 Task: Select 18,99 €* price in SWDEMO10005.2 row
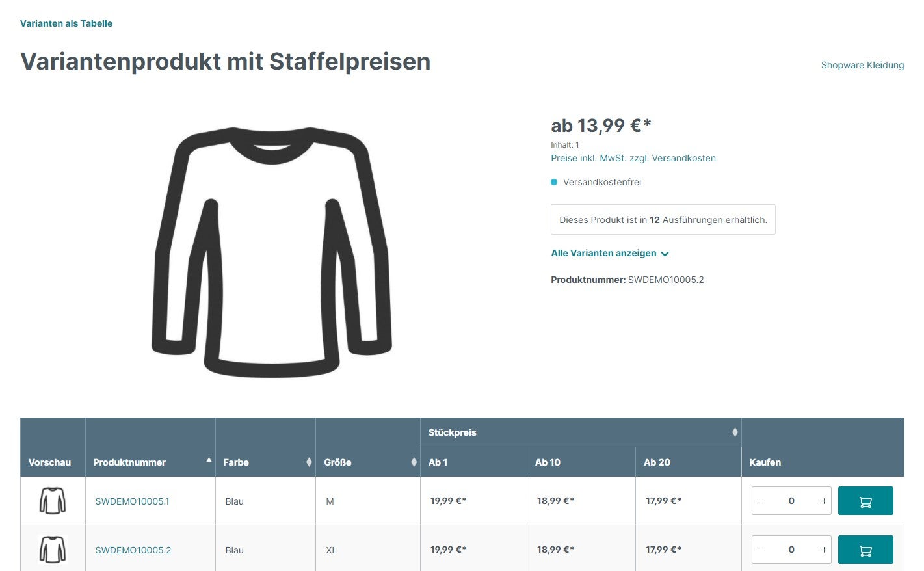click(x=555, y=550)
